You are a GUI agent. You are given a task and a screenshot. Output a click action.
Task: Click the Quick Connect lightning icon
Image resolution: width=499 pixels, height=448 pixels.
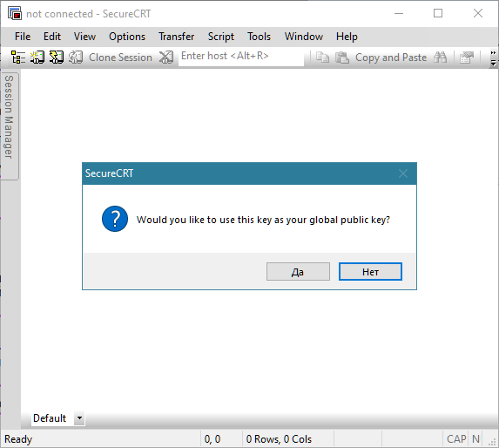coord(57,58)
